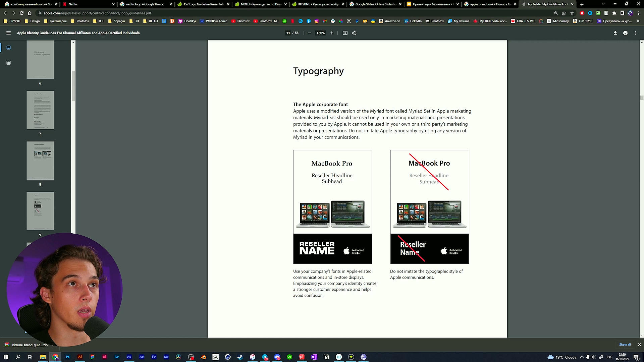Open the My Resume bookmark
This screenshot has width=644, height=362.
459,21
